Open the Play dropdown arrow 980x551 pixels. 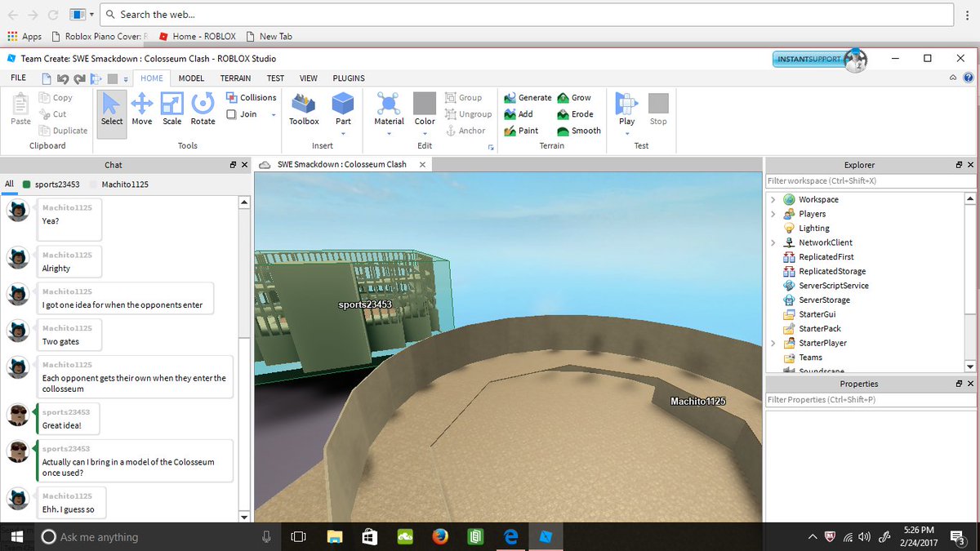point(626,134)
